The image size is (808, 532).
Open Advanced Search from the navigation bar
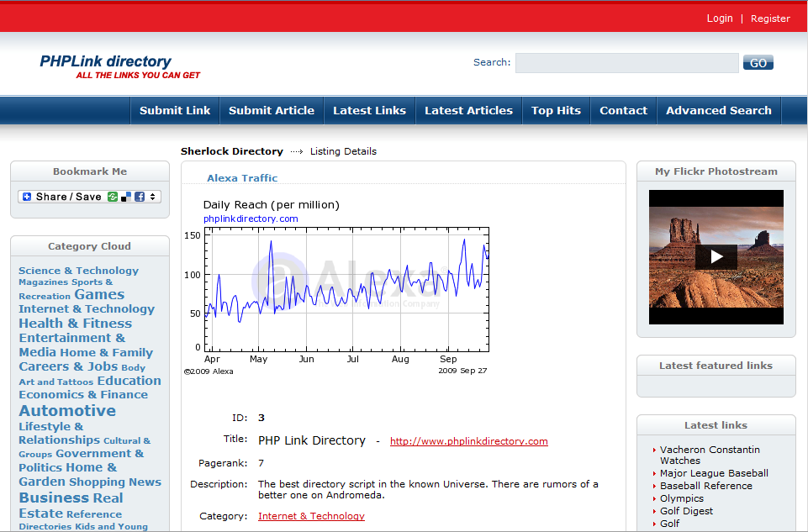point(718,110)
